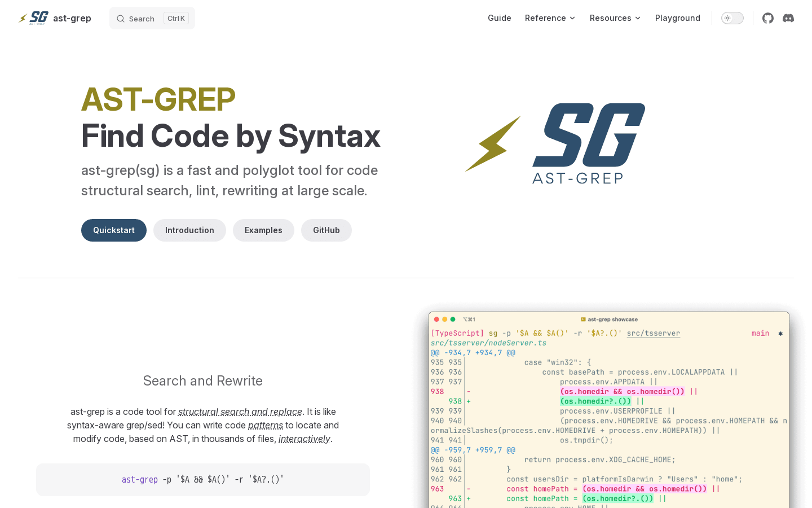
Task: Click the Quickstart button
Action: (x=113, y=230)
